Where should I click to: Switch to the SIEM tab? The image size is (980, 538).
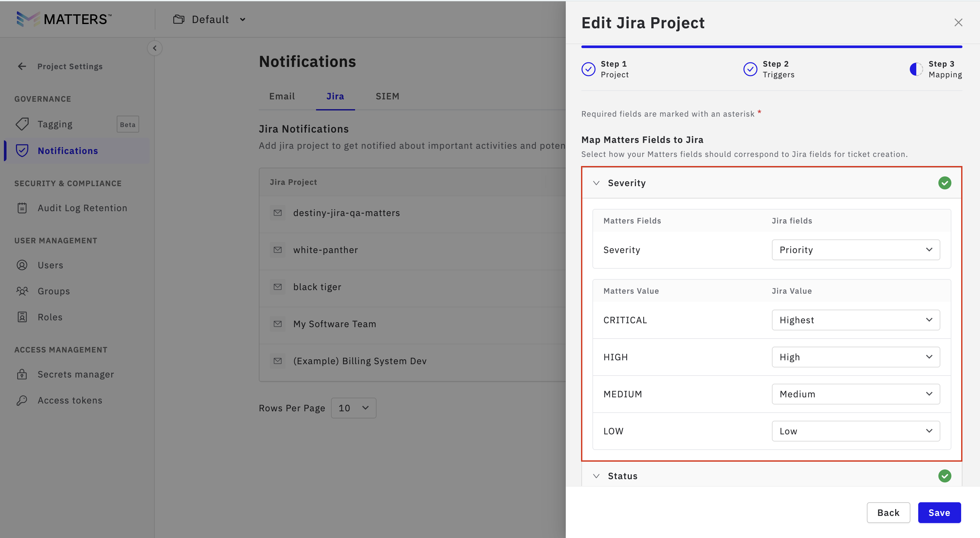(387, 96)
